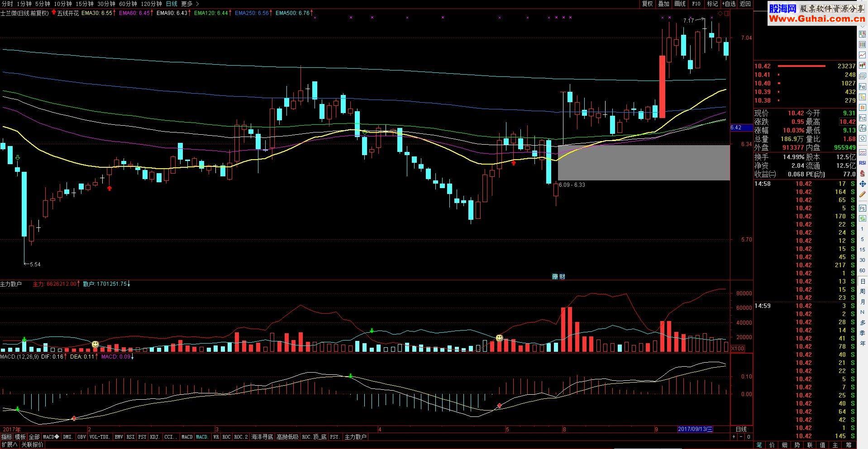This screenshot has width=868, height=449.
Task: Open the 笔 tick details tab
Action: coord(759,445)
